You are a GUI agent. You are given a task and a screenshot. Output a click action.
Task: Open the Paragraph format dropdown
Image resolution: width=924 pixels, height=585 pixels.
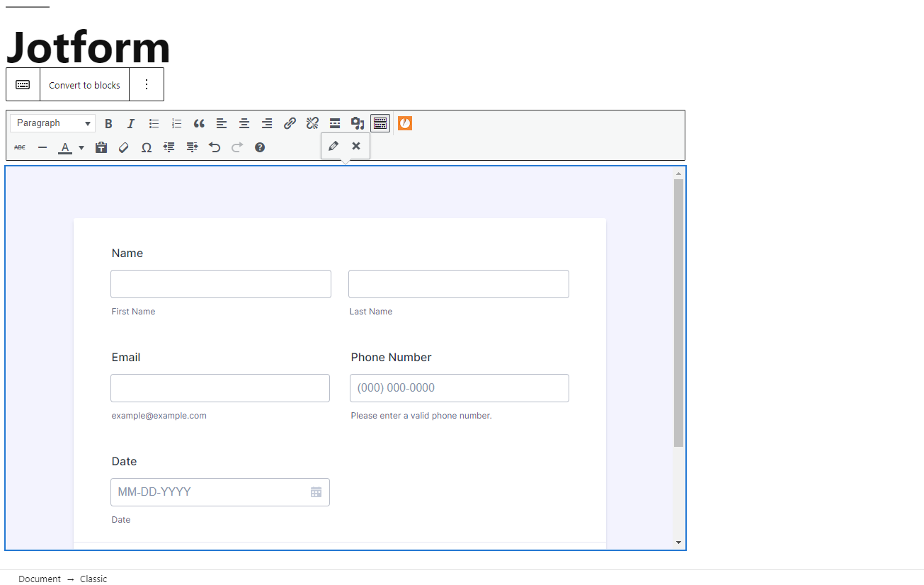pos(53,123)
